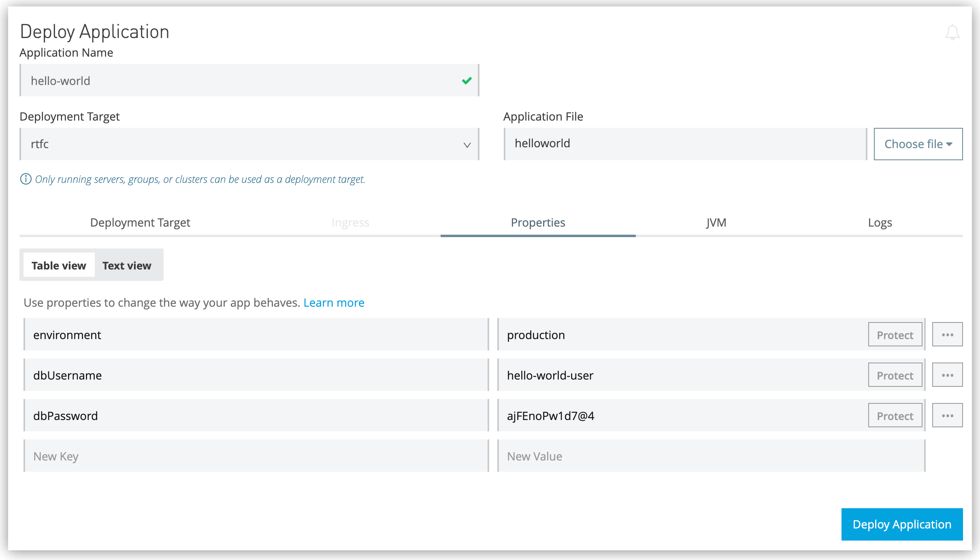The width and height of the screenshot is (980, 560).
Task: Switch to Table view mode
Action: point(59,265)
